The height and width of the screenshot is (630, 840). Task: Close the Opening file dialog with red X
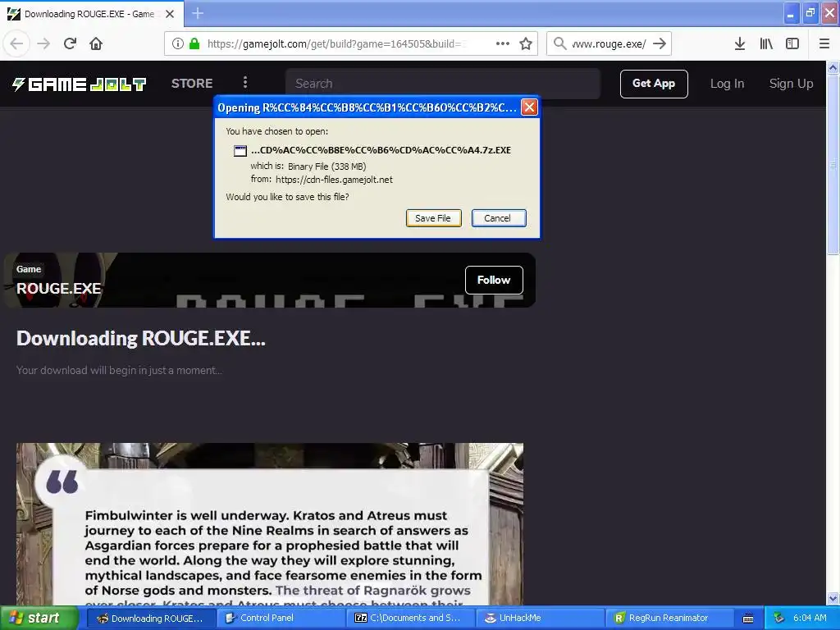click(529, 107)
